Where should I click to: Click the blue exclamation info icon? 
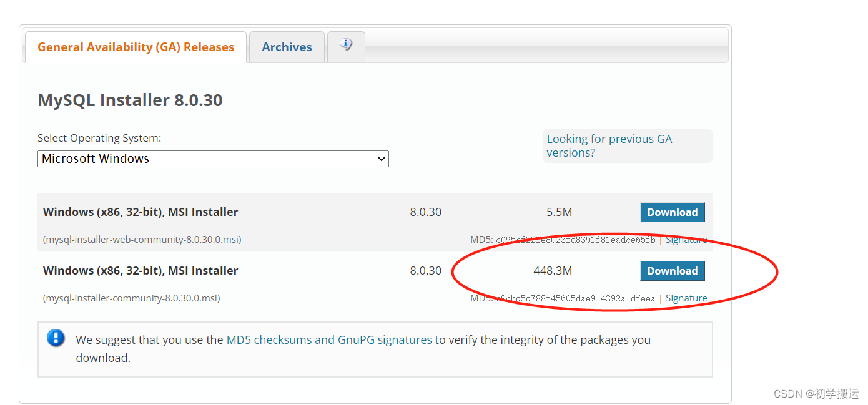click(x=56, y=338)
